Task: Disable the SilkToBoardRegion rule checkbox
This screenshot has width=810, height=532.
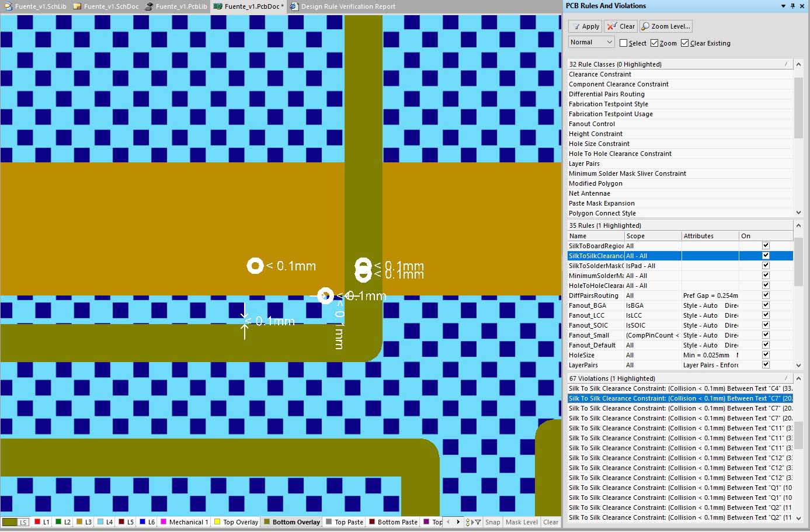Action: coord(766,246)
